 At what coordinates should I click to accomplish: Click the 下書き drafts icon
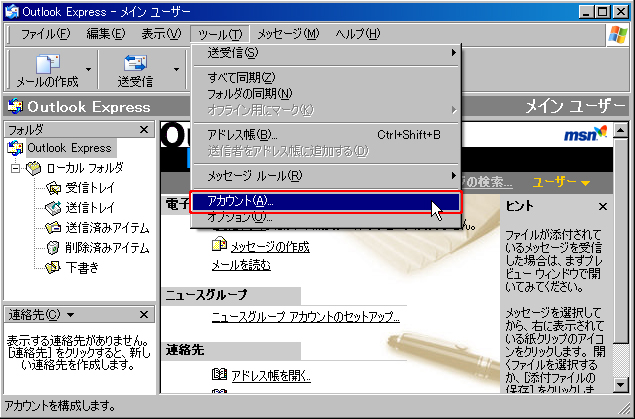click(x=53, y=267)
